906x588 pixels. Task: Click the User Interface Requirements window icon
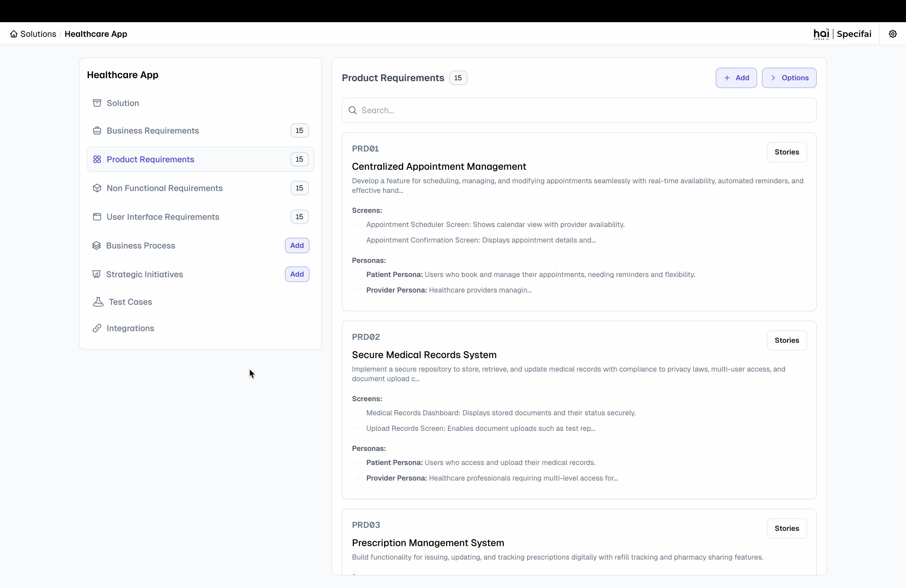(x=97, y=217)
